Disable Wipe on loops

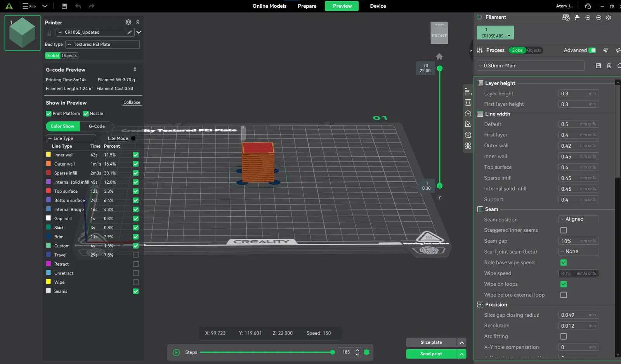click(564, 284)
